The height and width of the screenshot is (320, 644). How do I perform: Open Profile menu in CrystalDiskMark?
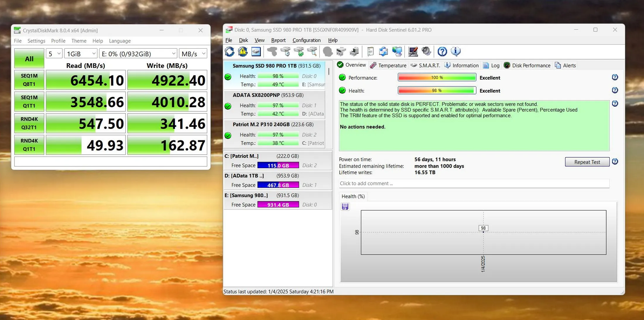58,41
